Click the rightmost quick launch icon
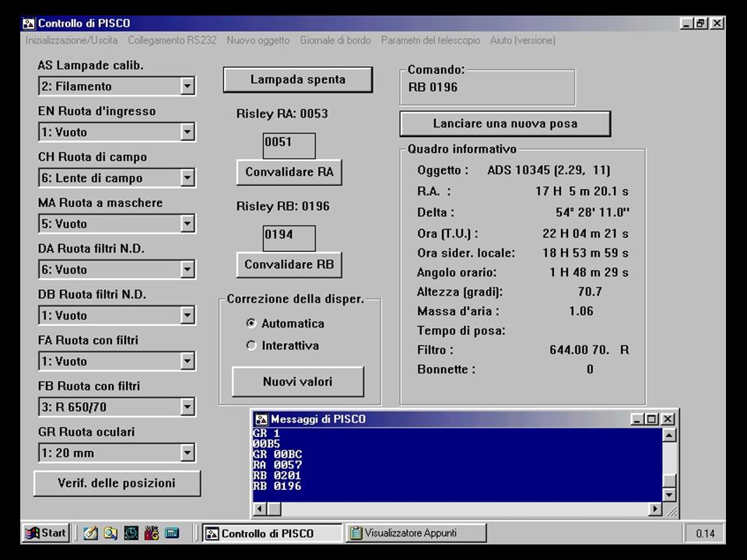747x560 pixels. 172,533
